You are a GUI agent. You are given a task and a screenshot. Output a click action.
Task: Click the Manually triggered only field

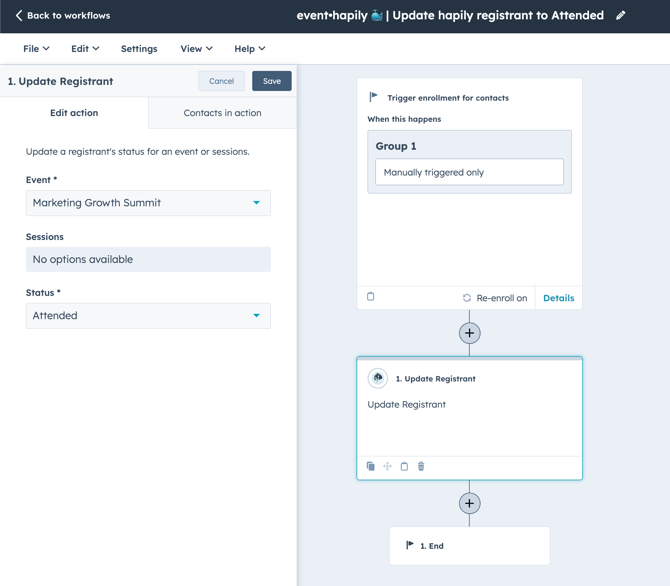pos(469,172)
